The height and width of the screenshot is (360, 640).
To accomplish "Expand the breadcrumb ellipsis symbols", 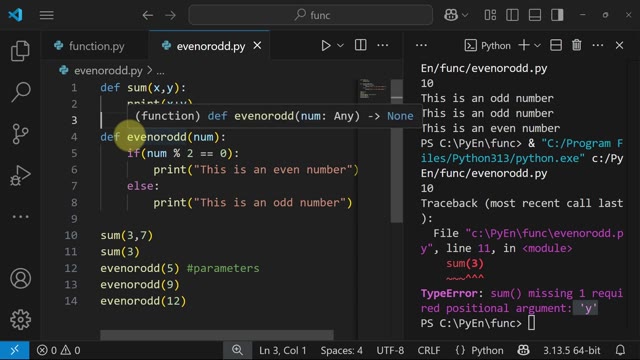I will point(160,71).
